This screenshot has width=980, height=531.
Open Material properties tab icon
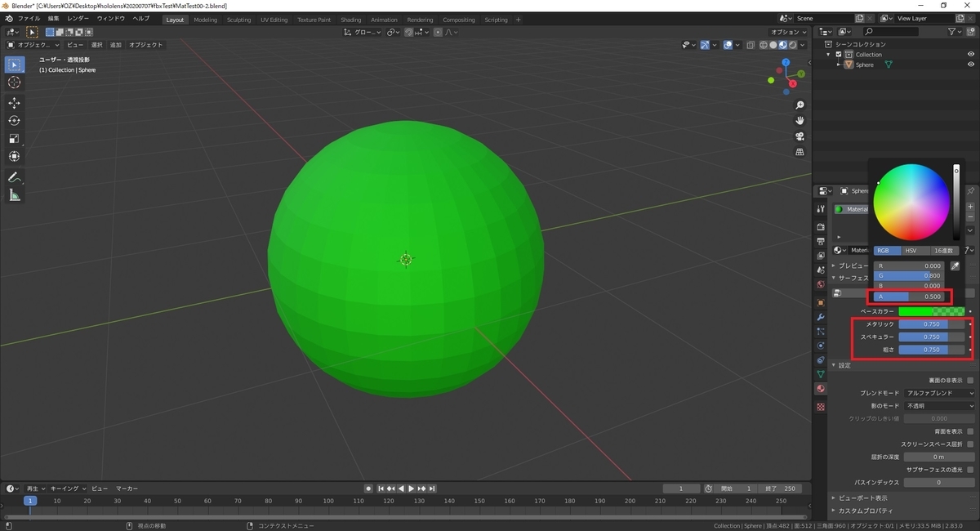[821, 389]
